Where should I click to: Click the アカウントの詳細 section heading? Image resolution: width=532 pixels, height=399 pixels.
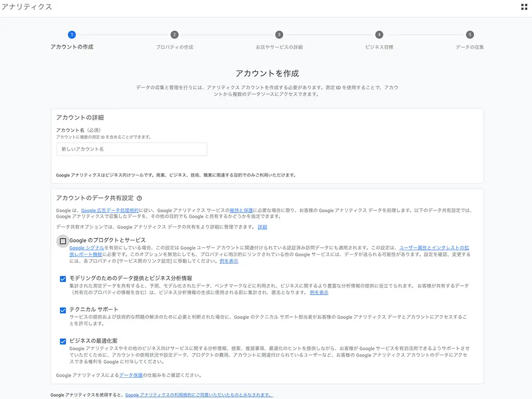(x=79, y=117)
